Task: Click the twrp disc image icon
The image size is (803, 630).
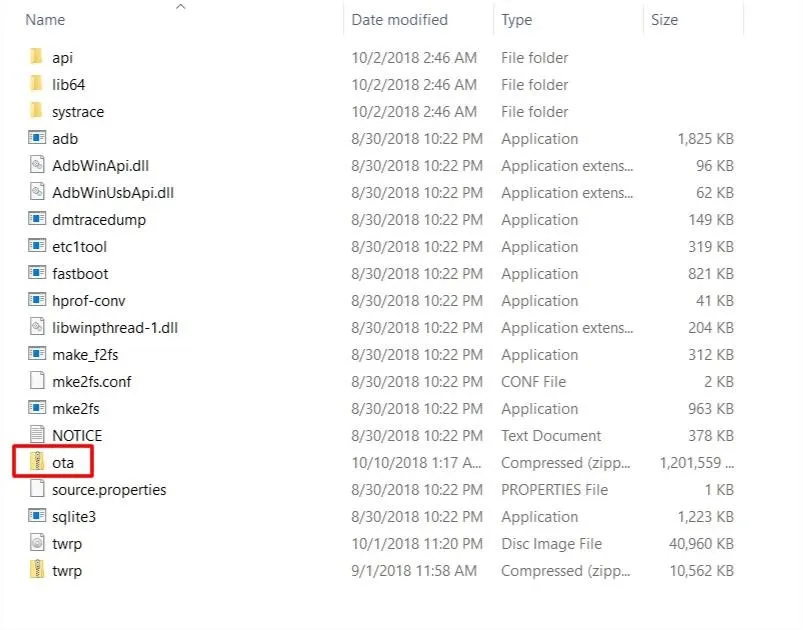Action: tap(37, 542)
